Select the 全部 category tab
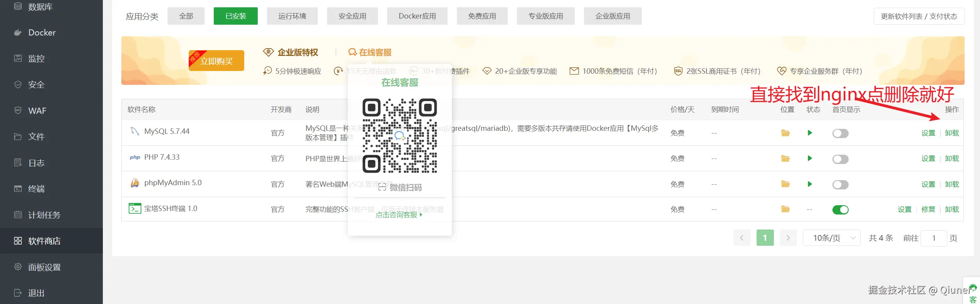The height and width of the screenshot is (304, 980). click(x=186, y=16)
